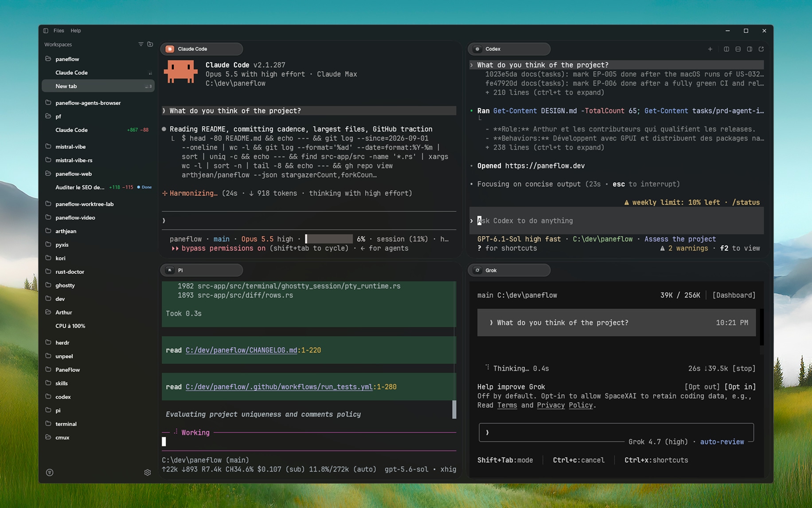Click the plus icon in Codex pane
812x508 pixels.
pyautogui.click(x=710, y=49)
